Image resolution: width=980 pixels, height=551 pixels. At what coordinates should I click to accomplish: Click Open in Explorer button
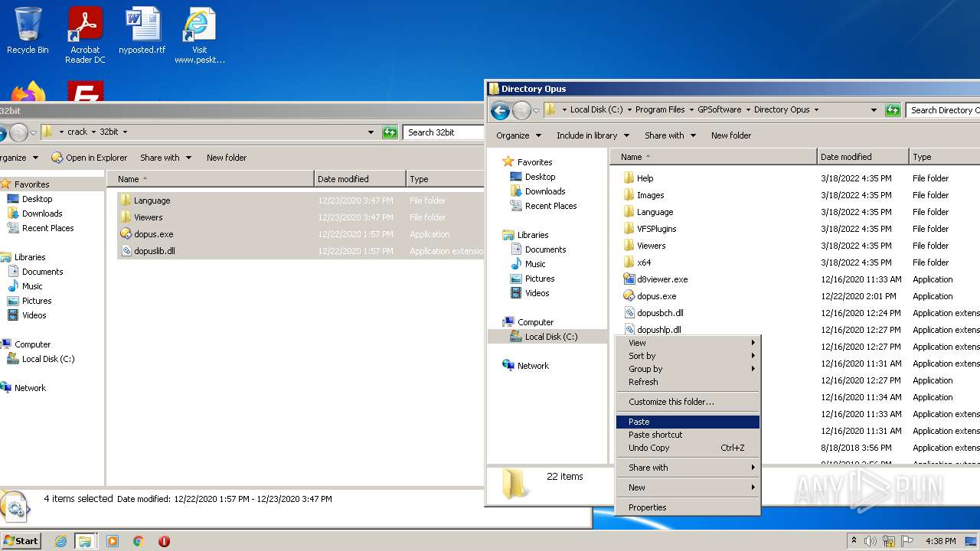90,158
